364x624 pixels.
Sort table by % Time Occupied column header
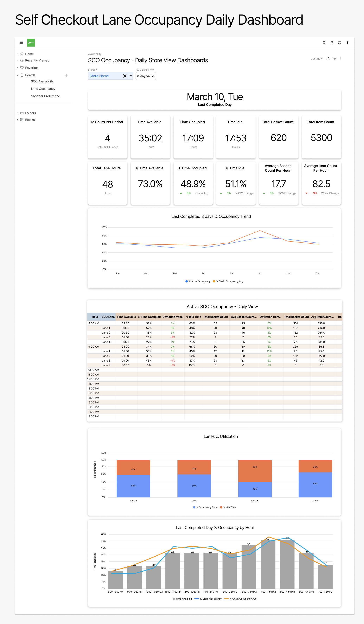(x=149, y=317)
